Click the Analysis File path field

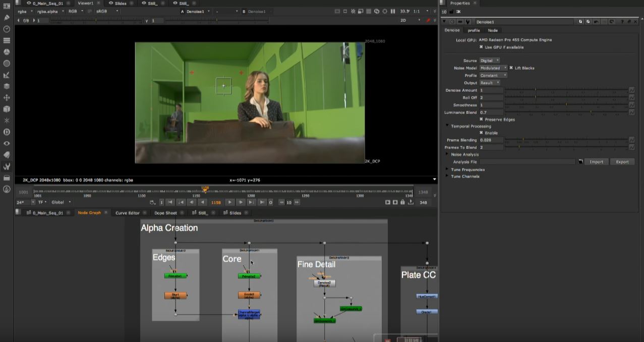[527, 162]
